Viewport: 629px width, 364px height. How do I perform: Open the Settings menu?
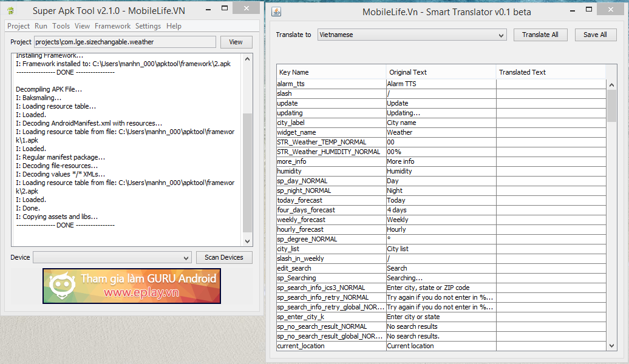[x=148, y=26]
